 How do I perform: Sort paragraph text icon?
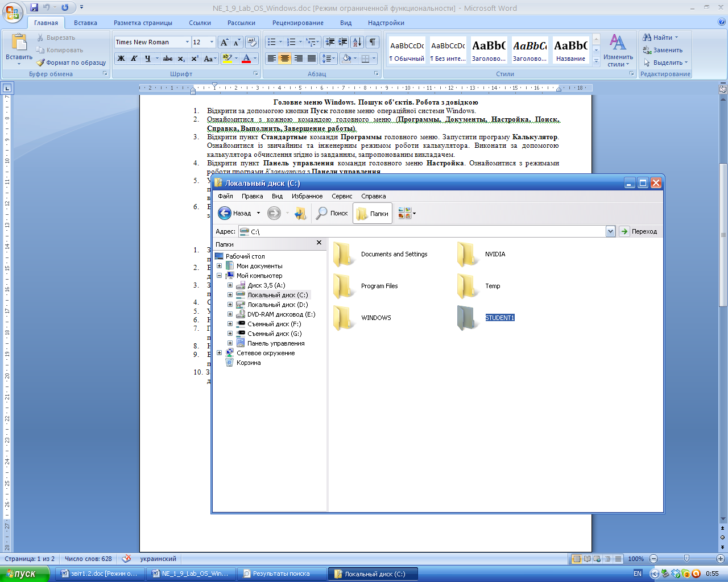point(357,42)
